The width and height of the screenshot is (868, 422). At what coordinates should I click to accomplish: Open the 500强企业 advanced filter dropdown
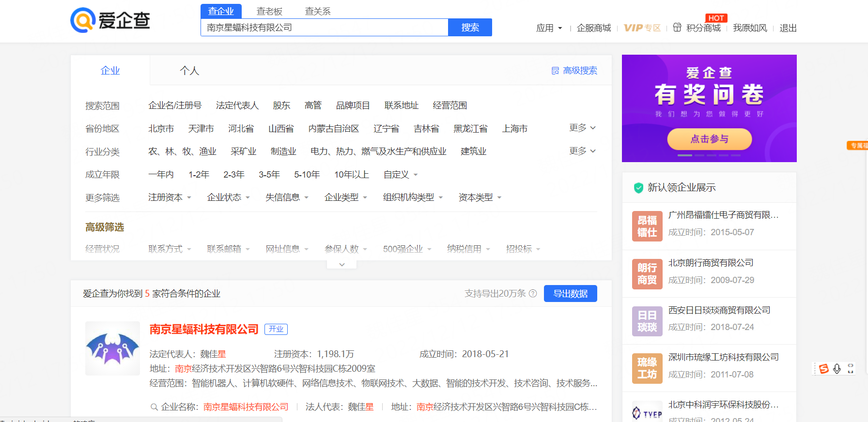407,249
